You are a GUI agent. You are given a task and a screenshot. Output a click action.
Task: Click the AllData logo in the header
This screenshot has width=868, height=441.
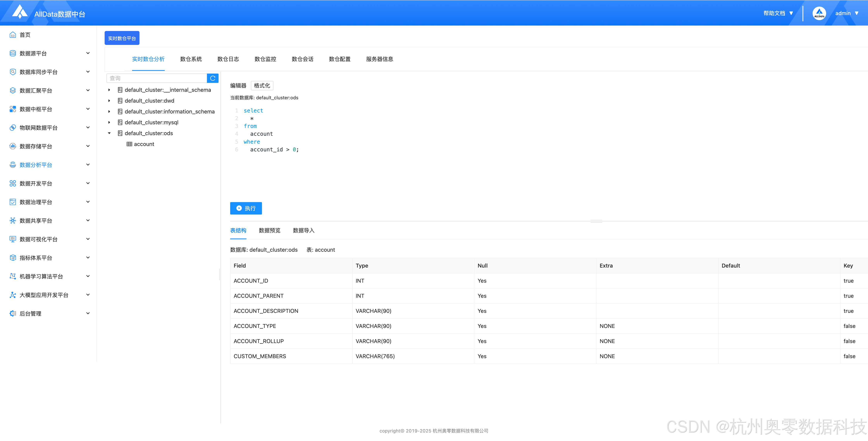coord(20,12)
